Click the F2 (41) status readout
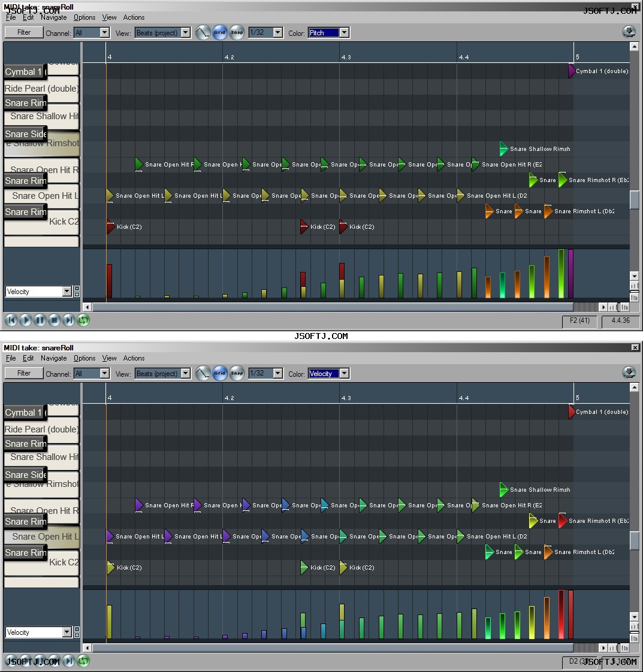 [x=579, y=320]
